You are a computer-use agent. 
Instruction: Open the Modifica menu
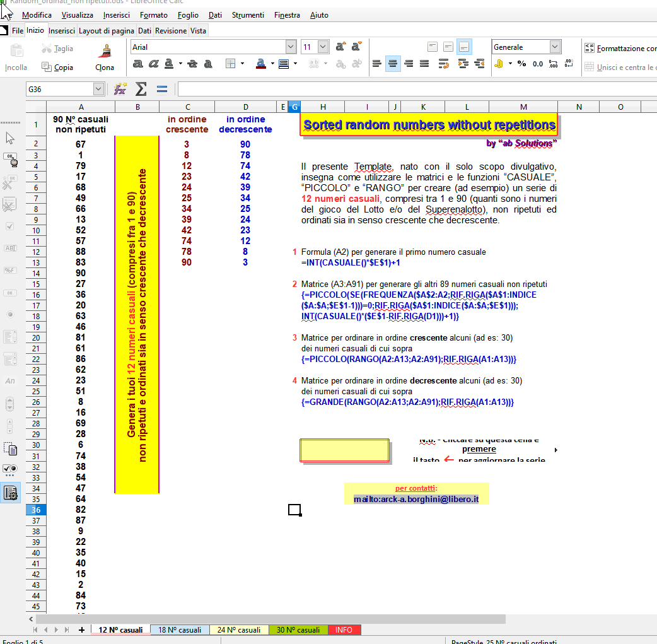click(x=37, y=15)
